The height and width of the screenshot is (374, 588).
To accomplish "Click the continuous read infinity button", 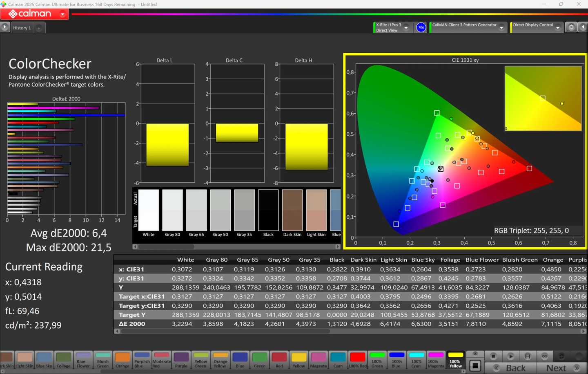I will click(x=545, y=356).
